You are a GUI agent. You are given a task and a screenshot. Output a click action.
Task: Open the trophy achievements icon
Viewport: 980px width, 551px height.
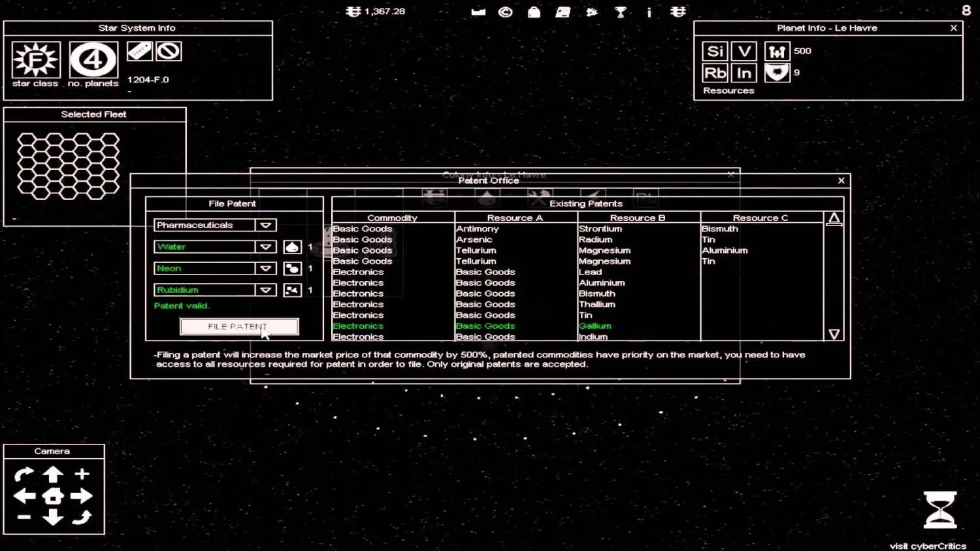tap(621, 12)
